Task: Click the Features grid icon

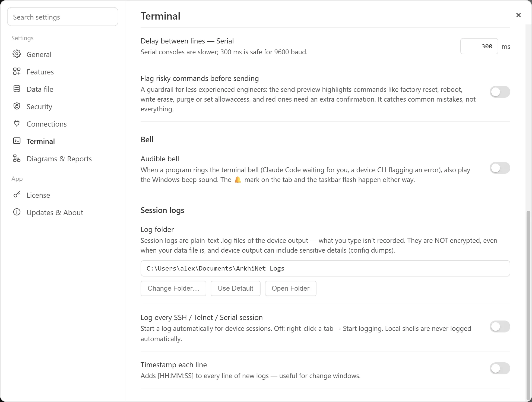Action: pyautogui.click(x=17, y=71)
